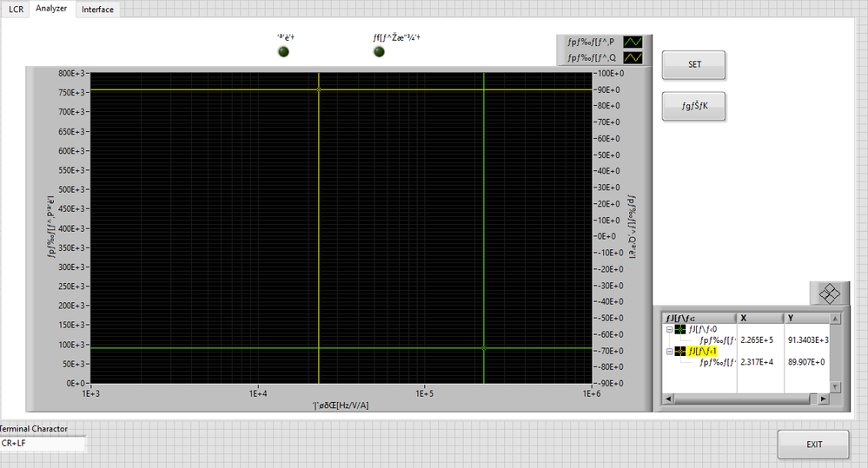Select the highlighted cursor 1 name row
Screen dimensions: 868x468
tap(702, 352)
